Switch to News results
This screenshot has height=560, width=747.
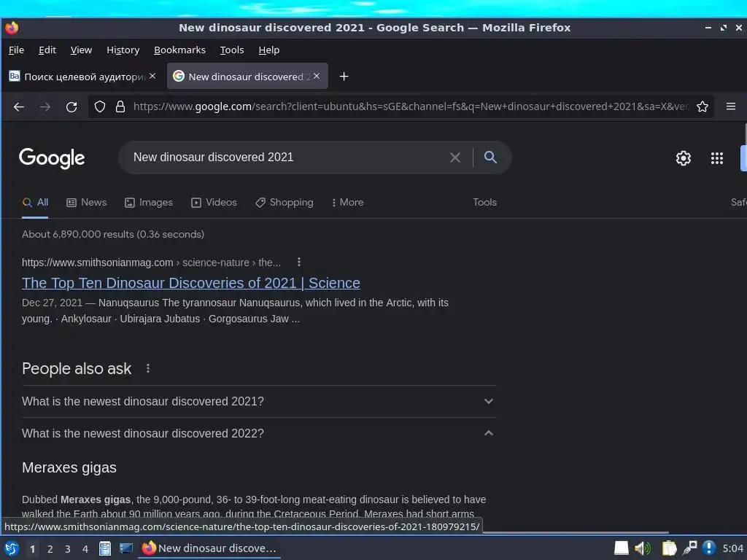[x=87, y=203]
